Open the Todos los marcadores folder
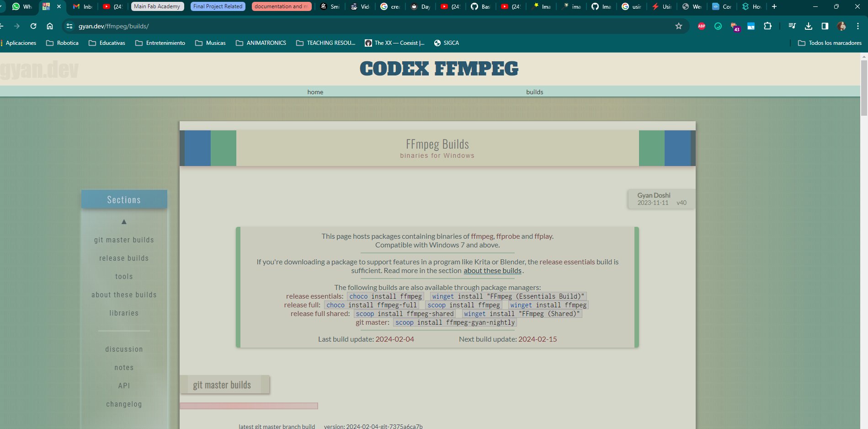 pos(830,43)
